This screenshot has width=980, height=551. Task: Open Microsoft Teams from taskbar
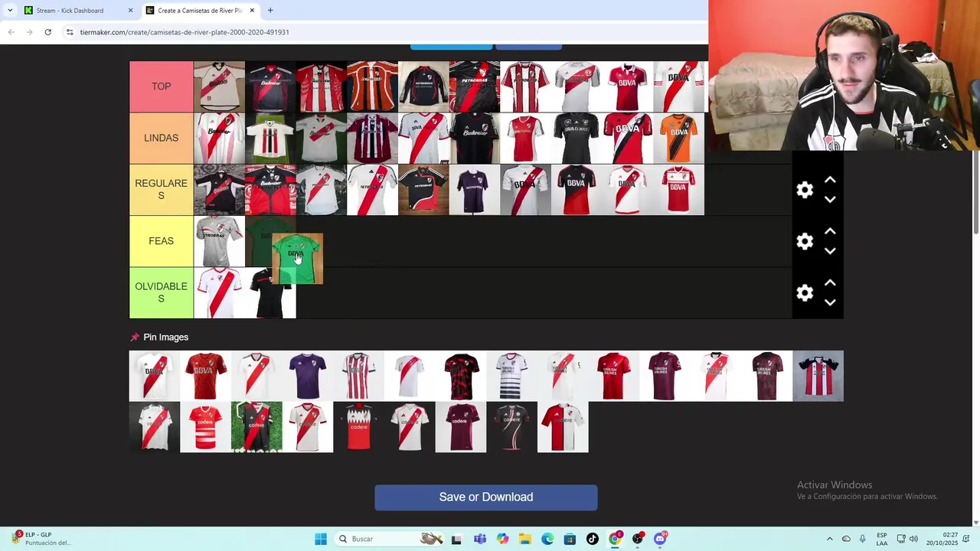click(480, 539)
